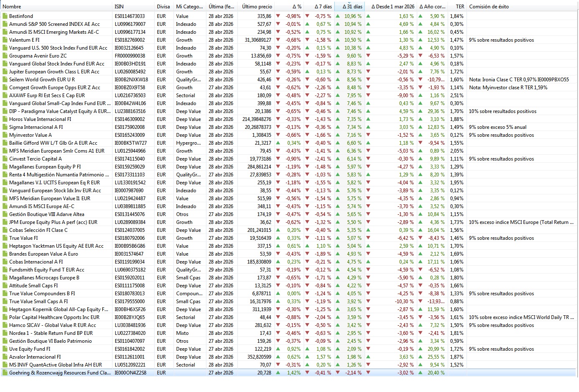The image size is (579, 392).
Task: Click the TER column header
Action: 460,7
